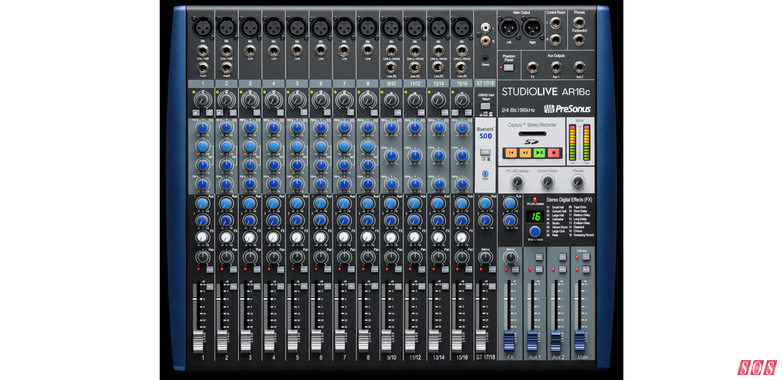Click the channel 8 XLR mic input
The image size is (783, 380).
pyautogui.click(x=368, y=26)
